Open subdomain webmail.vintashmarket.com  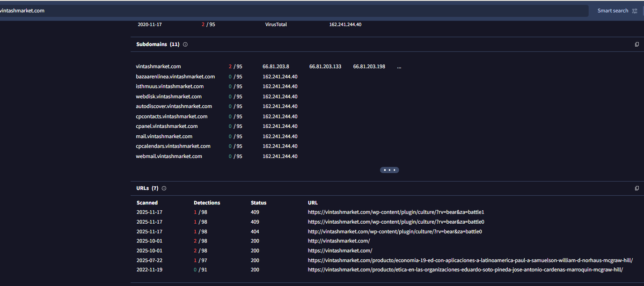point(169,156)
